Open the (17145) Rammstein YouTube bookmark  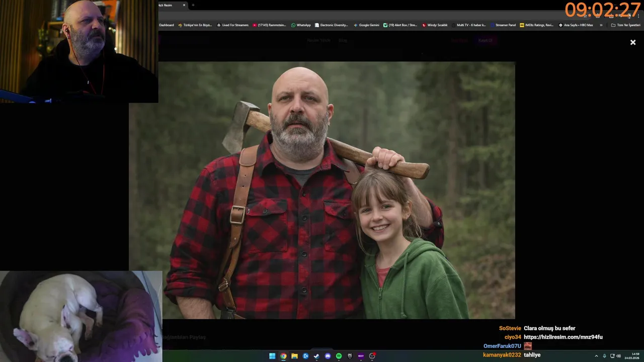pos(269,25)
